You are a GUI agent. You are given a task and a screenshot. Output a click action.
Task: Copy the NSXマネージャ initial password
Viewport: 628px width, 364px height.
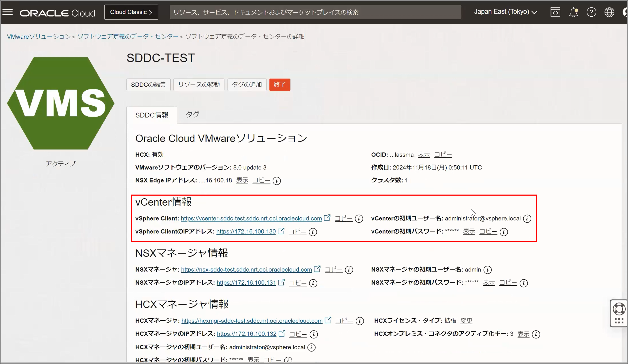508,283
